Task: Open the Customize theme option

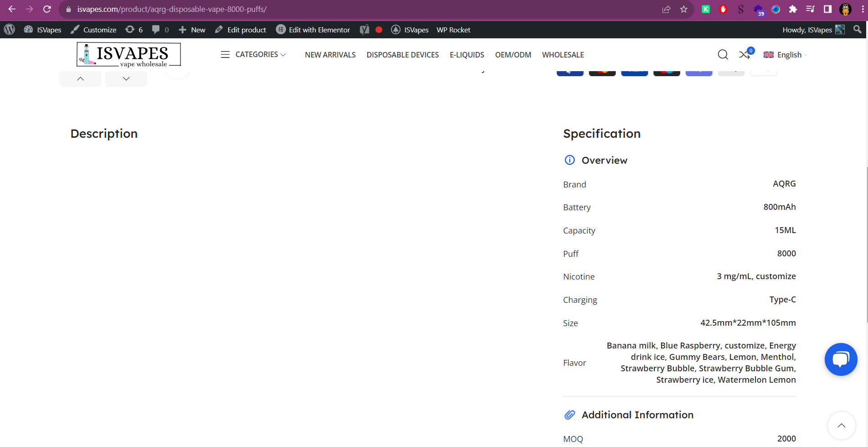Action: click(x=93, y=30)
